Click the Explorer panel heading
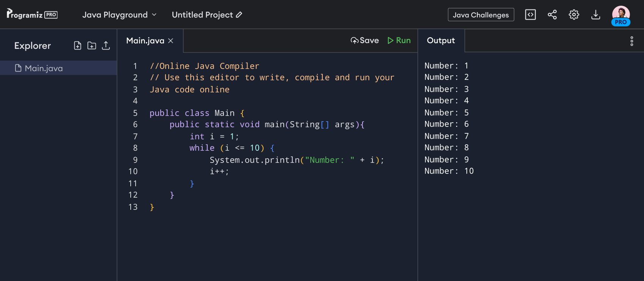 pos(33,46)
